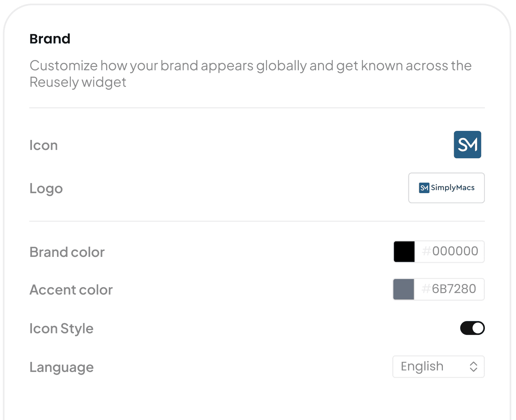Open the black Brand color swatch

click(x=404, y=252)
